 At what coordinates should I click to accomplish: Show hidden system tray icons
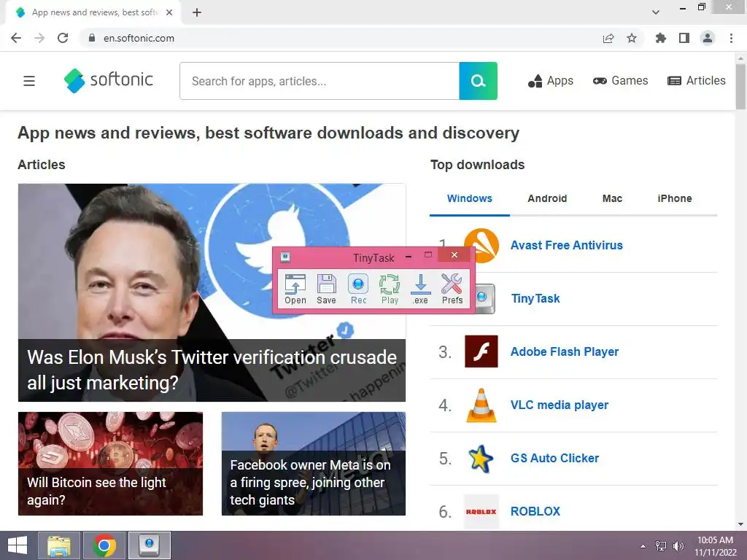click(x=643, y=545)
